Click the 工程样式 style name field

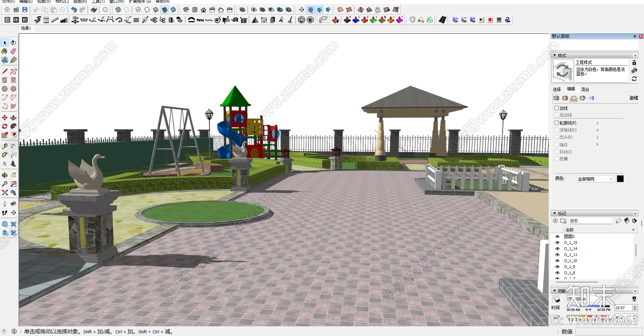(x=601, y=62)
